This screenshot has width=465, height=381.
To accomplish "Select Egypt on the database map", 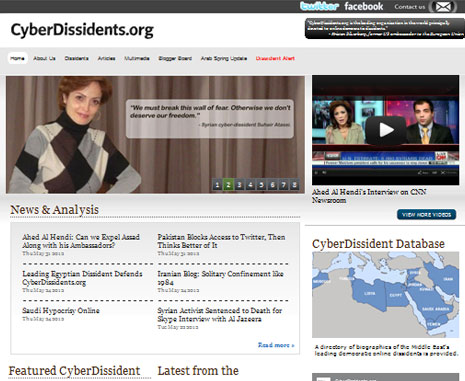I will point(396,295).
